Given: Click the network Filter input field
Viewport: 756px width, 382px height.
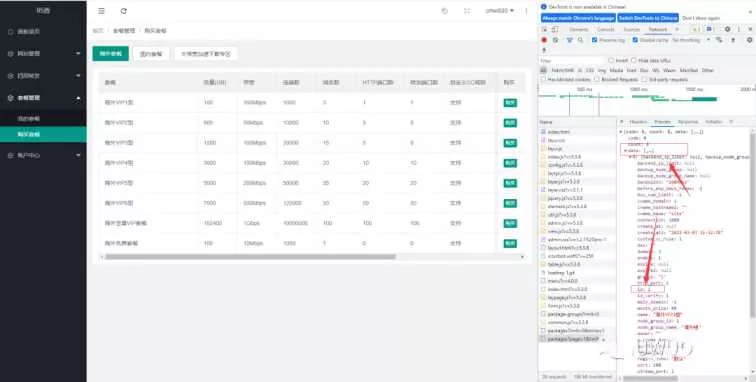Looking at the screenshot, I should point(571,61).
